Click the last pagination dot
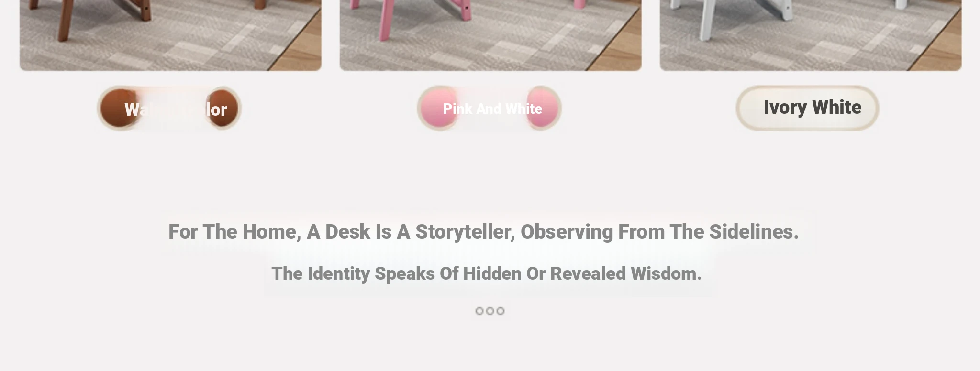The width and height of the screenshot is (980, 371). (x=501, y=311)
